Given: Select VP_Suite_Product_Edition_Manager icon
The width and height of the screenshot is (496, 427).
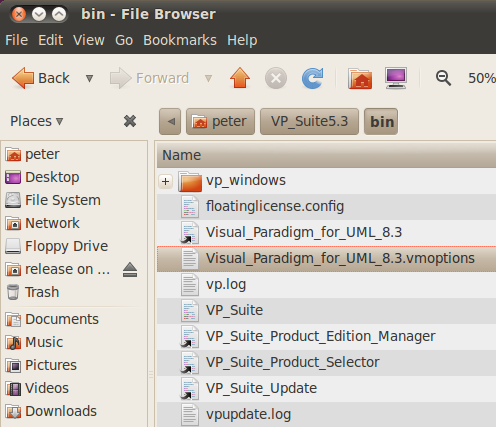Looking at the screenshot, I should (x=190, y=337).
